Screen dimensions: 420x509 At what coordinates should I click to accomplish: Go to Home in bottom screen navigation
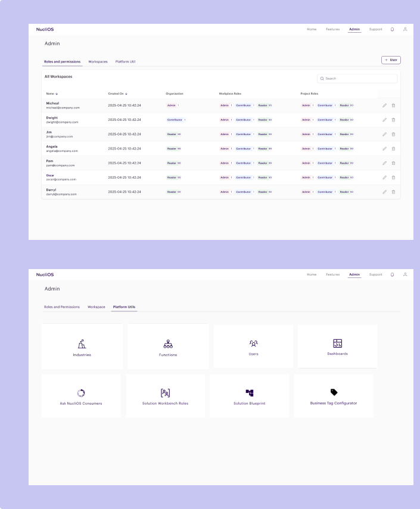pos(312,274)
